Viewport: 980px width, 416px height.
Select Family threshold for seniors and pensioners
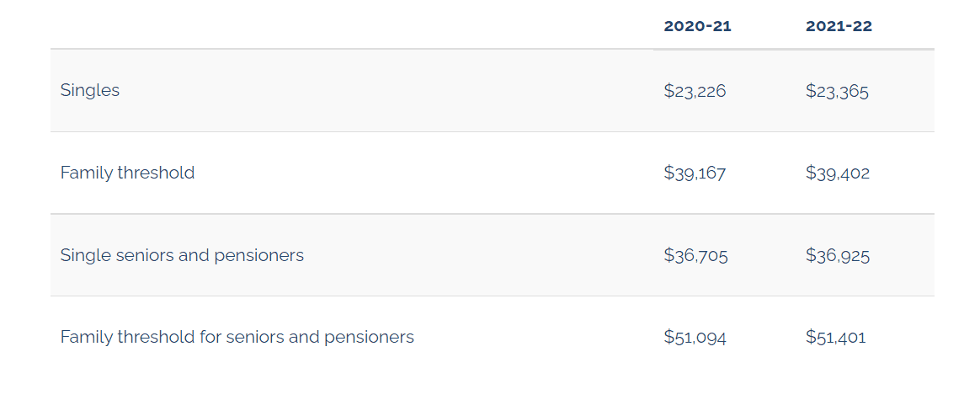(237, 337)
